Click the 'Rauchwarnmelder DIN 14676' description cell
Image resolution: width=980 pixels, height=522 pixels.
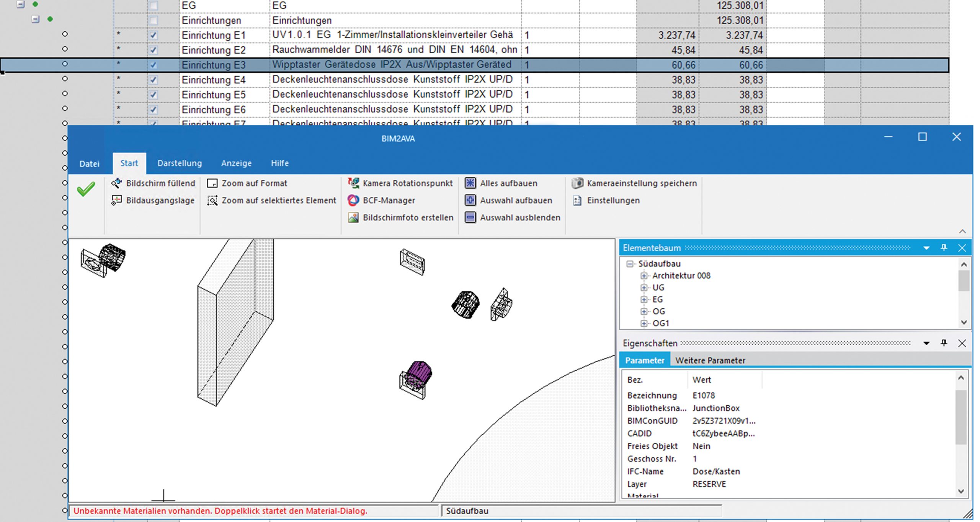point(395,50)
